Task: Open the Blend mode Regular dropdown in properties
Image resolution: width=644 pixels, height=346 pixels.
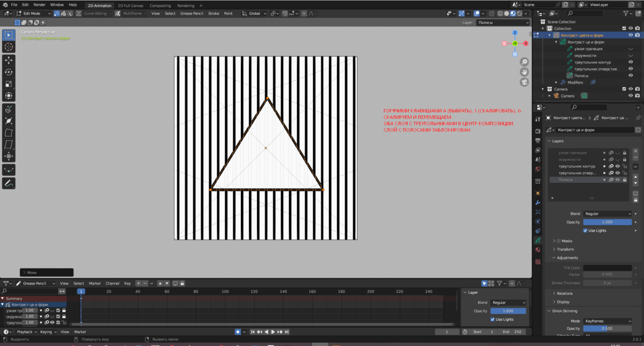Action: [608, 213]
